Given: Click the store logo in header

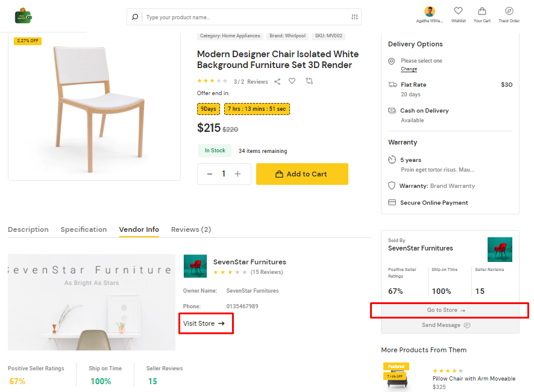Looking at the screenshot, I should click(x=23, y=16).
